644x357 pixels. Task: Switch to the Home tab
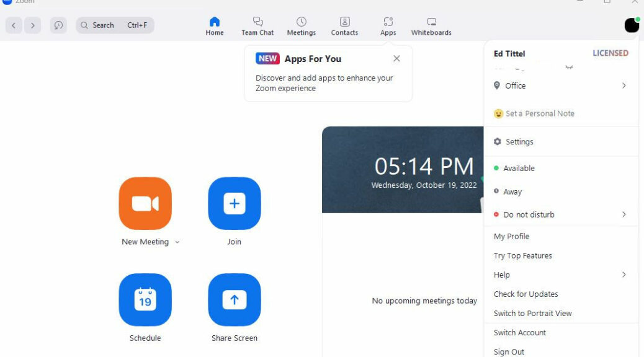215,27
